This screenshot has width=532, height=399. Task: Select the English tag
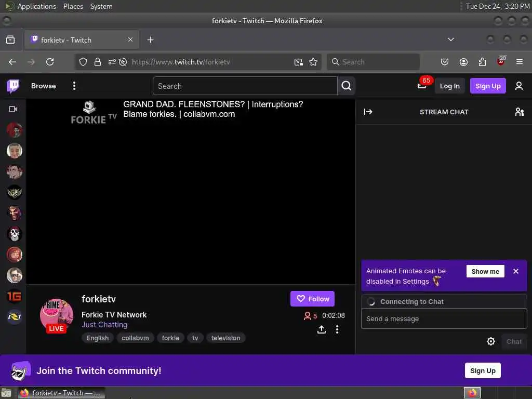pos(98,338)
